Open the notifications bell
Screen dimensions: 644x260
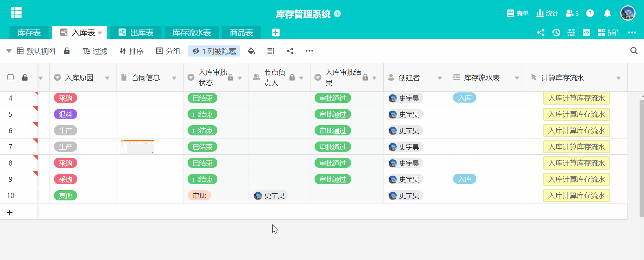point(607,13)
